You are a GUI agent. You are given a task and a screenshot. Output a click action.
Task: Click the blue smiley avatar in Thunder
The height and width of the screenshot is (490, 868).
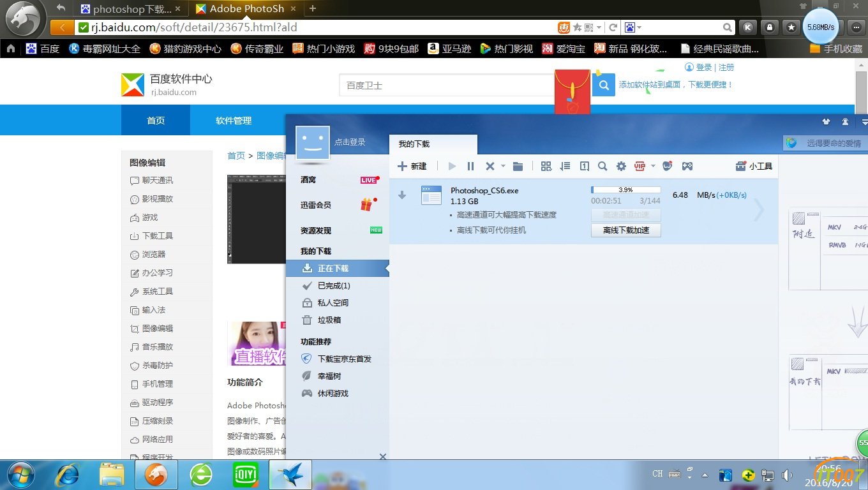tap(313, 142)
